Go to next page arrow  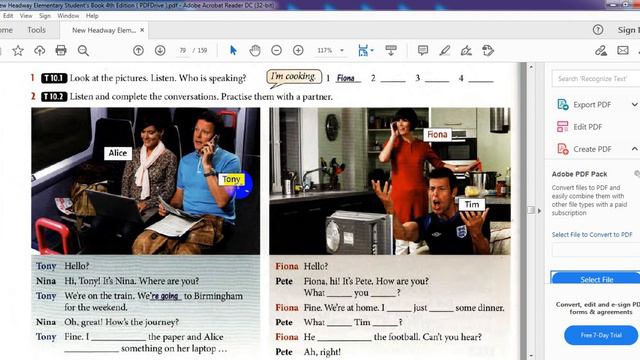(160, 51)
